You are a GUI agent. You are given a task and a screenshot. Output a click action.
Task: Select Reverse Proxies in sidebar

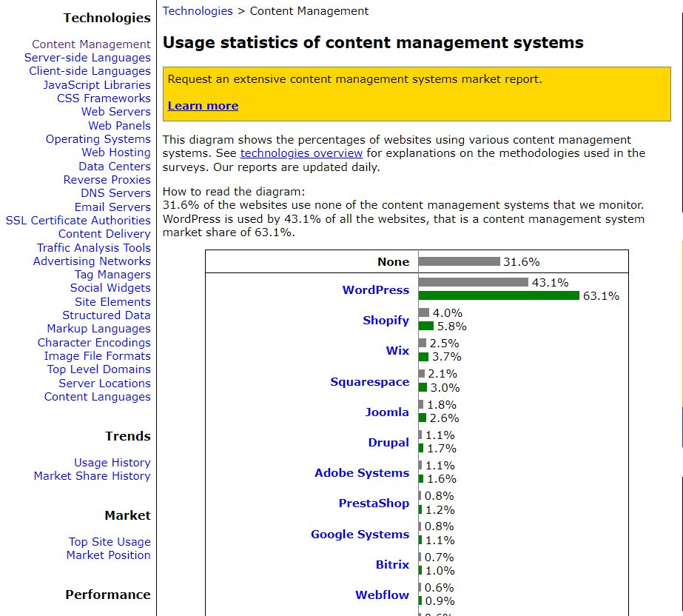tap(107, 180)
